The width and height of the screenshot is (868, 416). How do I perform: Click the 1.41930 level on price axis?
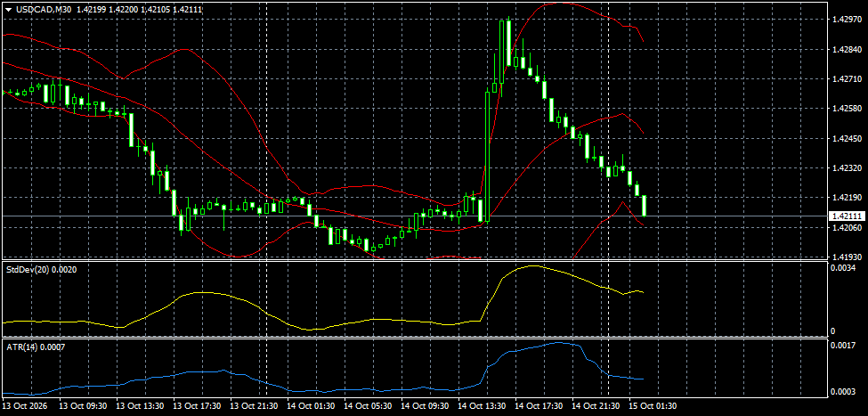coord(847,257)
